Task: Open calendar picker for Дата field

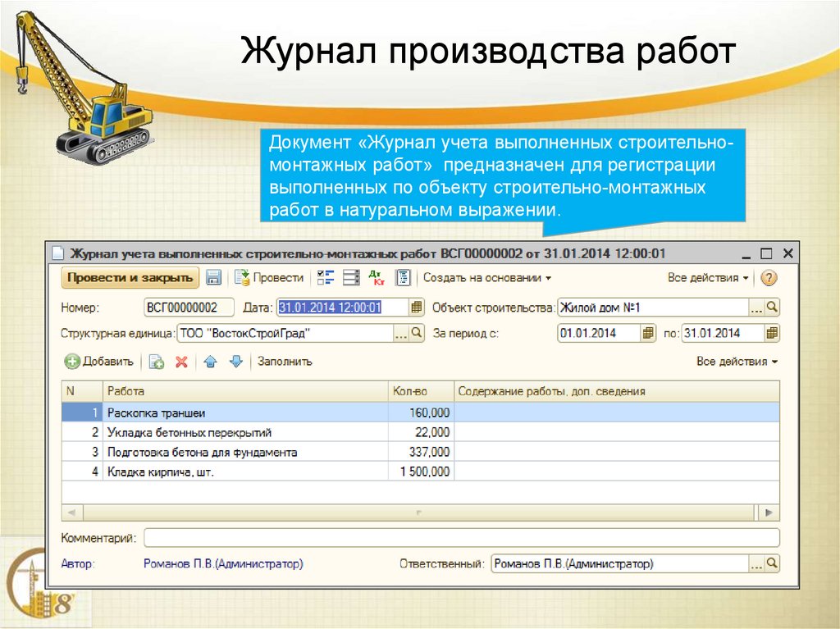Action: pyautogui.click(x=416, y=308)
